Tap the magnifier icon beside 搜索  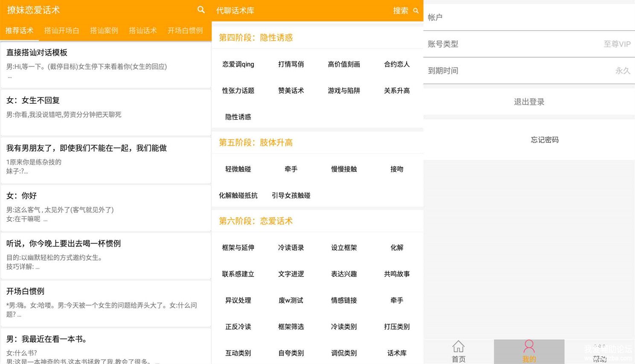tap(416, 11)
